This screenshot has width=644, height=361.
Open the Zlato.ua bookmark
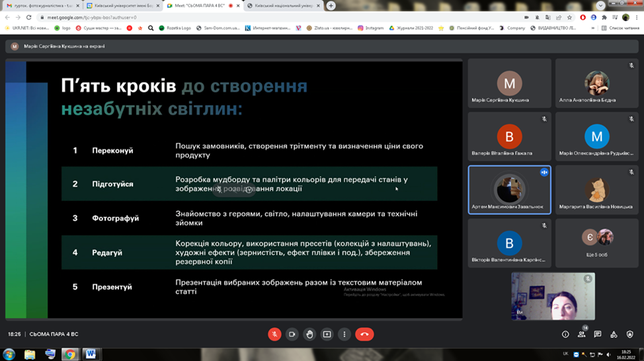click(329, 28)
